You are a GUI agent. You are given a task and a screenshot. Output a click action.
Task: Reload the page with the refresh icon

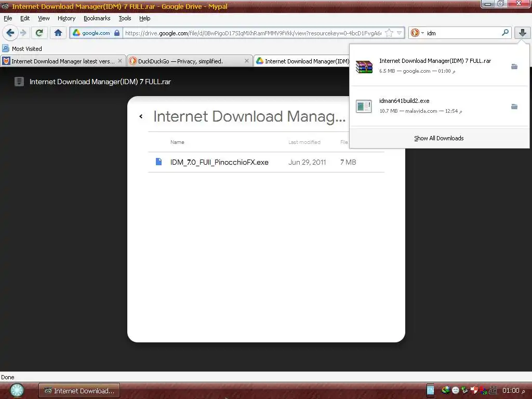[39, 33]
